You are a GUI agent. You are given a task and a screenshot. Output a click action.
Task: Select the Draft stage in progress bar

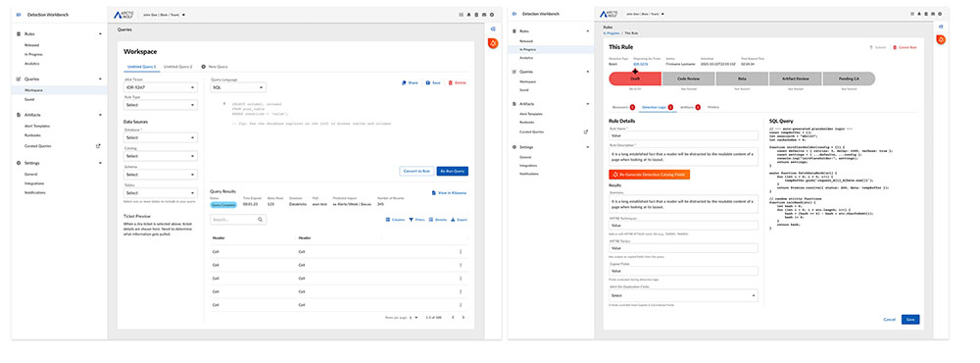[x=634, y=78]
